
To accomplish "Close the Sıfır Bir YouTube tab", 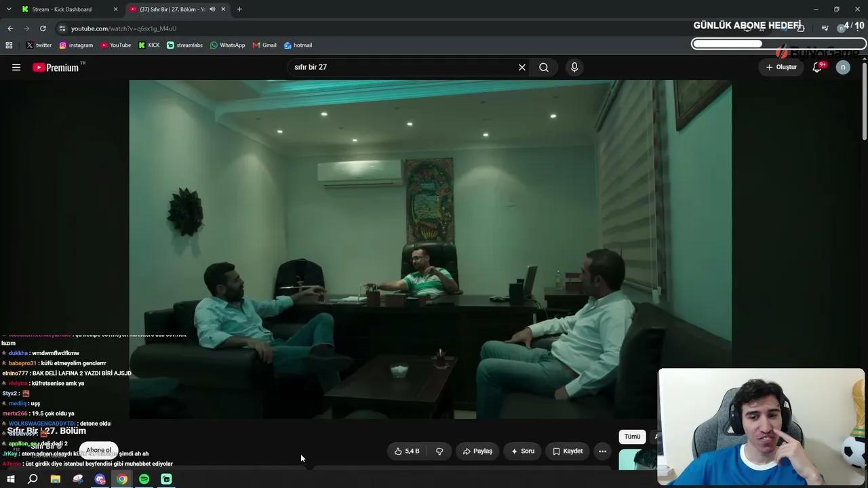I will (x=223, y=9).
